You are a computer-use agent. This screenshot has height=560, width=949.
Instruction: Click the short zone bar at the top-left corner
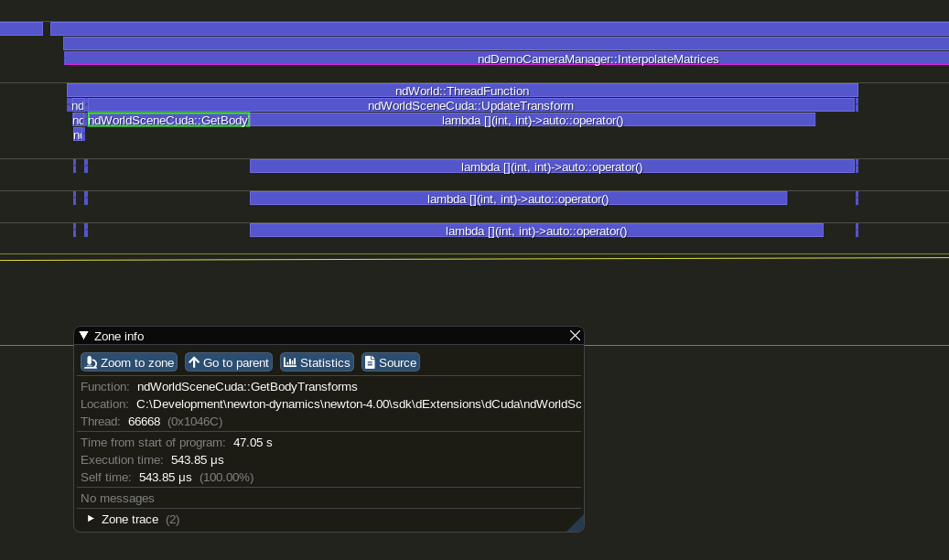pyautogui.click(x=20, y=28)
